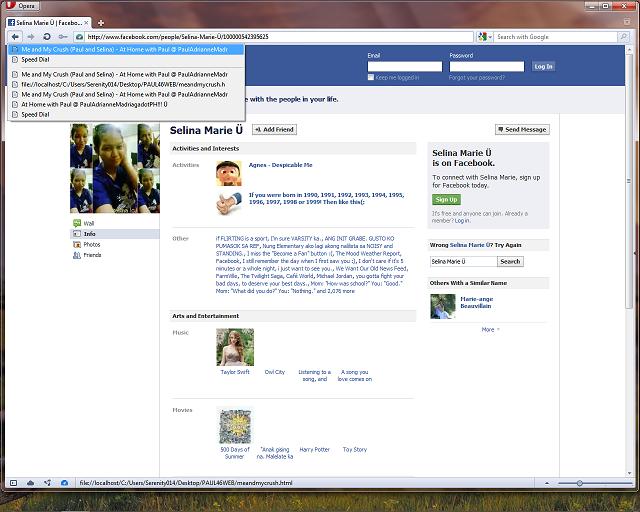Select At Home with Paul history entry
The width and height of the screenshot is (640, 512).
click(x=126, y=105)
